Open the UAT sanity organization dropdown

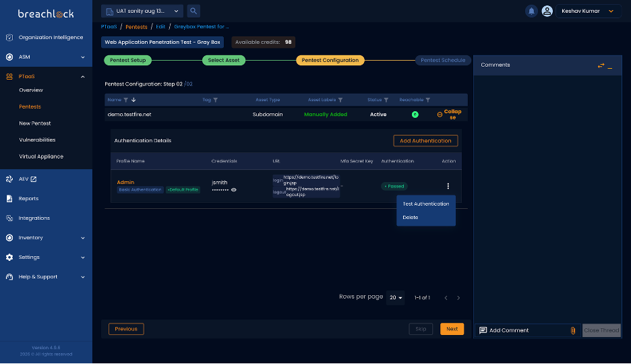coord(142,11)
